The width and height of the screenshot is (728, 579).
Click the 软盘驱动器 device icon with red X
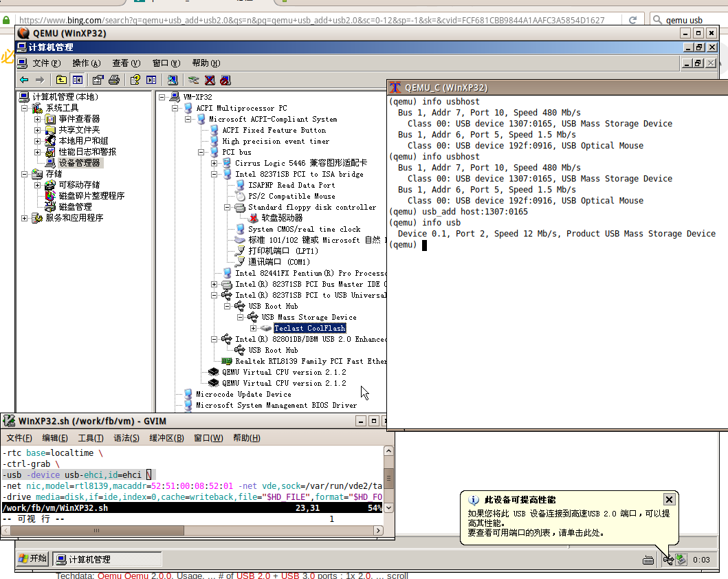coord(254,218)
